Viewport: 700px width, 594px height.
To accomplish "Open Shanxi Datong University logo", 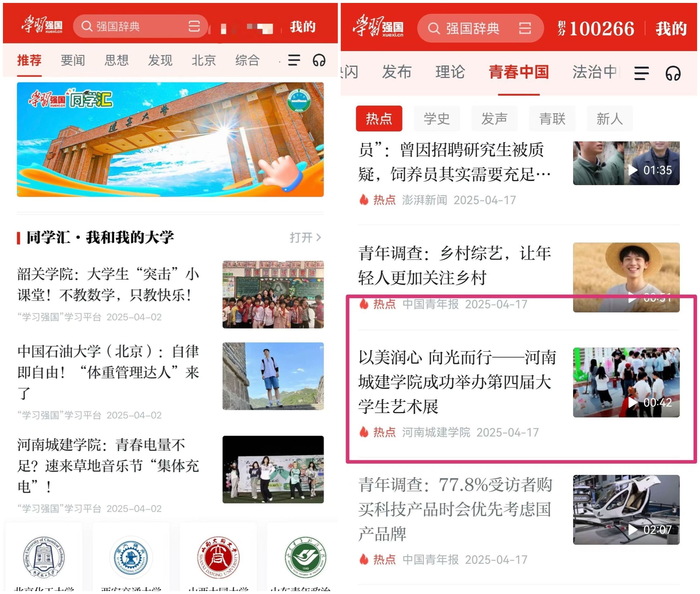I will click(218, 557).
